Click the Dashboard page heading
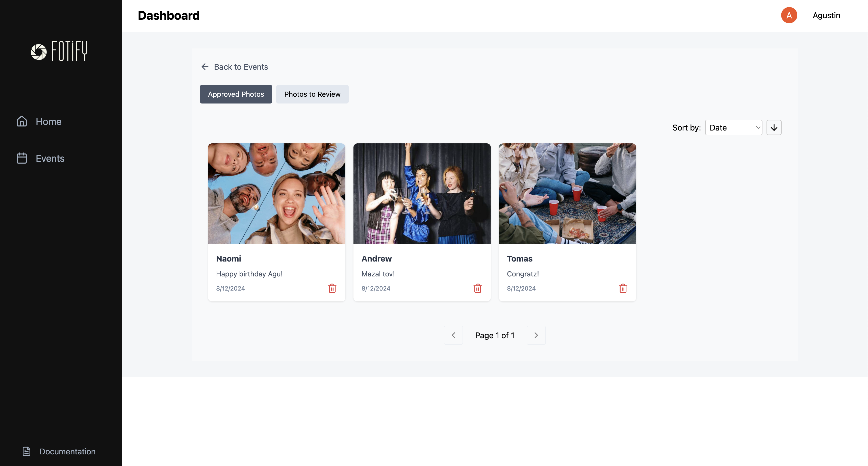 pos(168,15)
